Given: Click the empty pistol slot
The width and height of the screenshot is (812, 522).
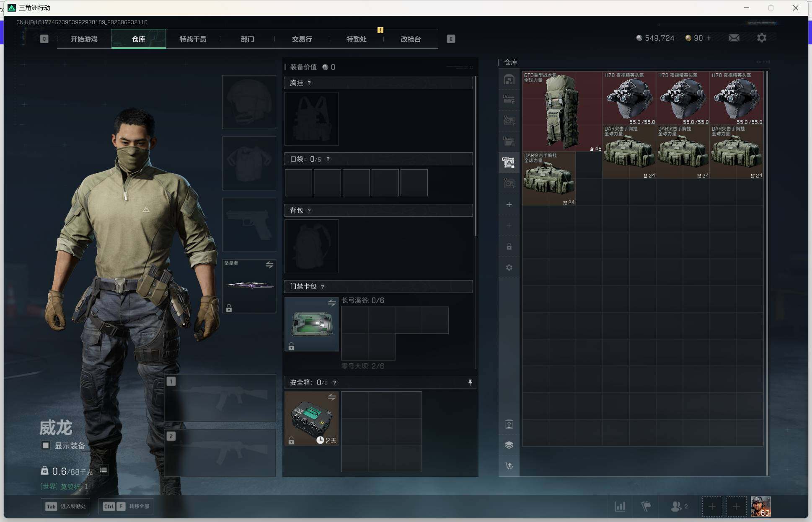Looking at the screenshot, I should 249,224.
